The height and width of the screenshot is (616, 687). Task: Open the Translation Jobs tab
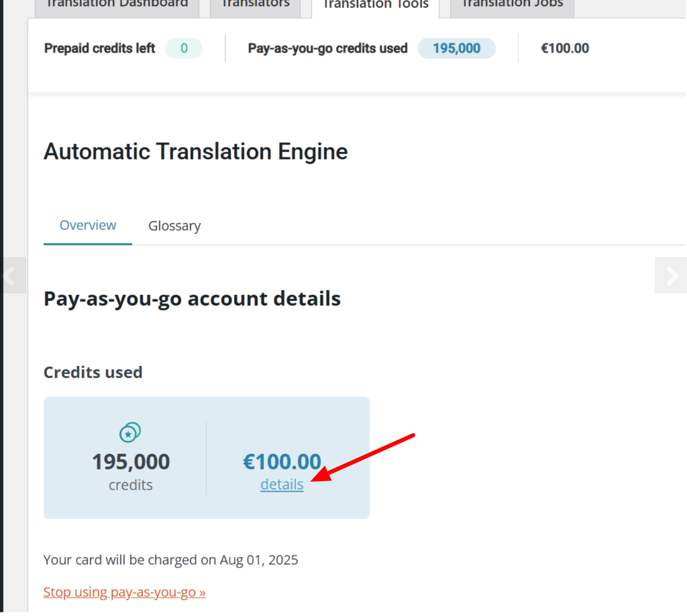tap(512, 5)
